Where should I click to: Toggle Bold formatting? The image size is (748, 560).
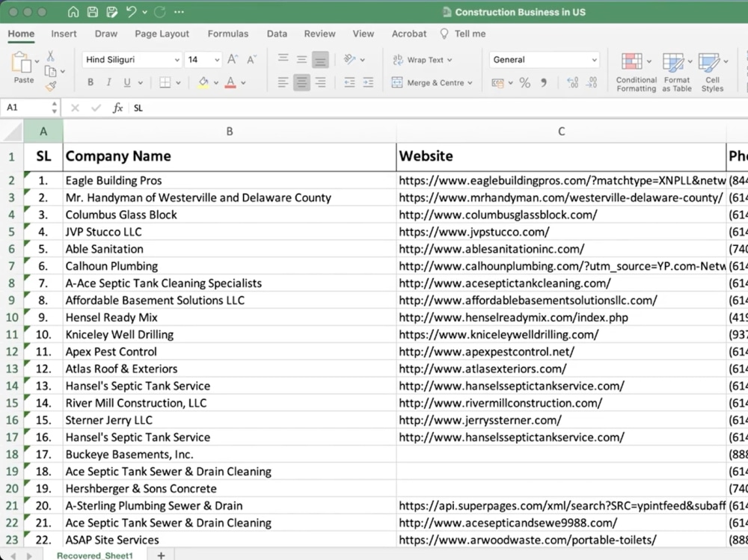pos(91,82)
